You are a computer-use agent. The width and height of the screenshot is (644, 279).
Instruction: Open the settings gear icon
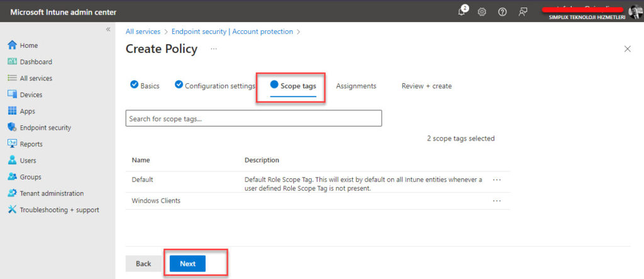tap(482, 12)
